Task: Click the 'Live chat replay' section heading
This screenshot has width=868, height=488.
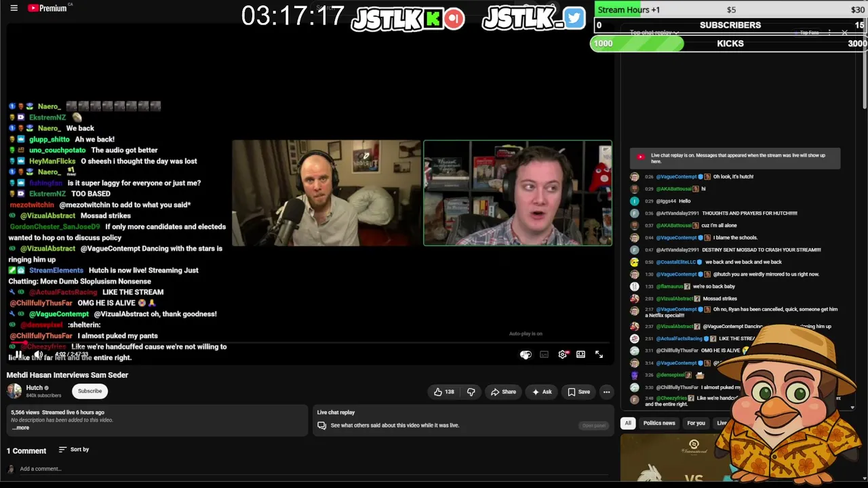Action: point(336,412)
